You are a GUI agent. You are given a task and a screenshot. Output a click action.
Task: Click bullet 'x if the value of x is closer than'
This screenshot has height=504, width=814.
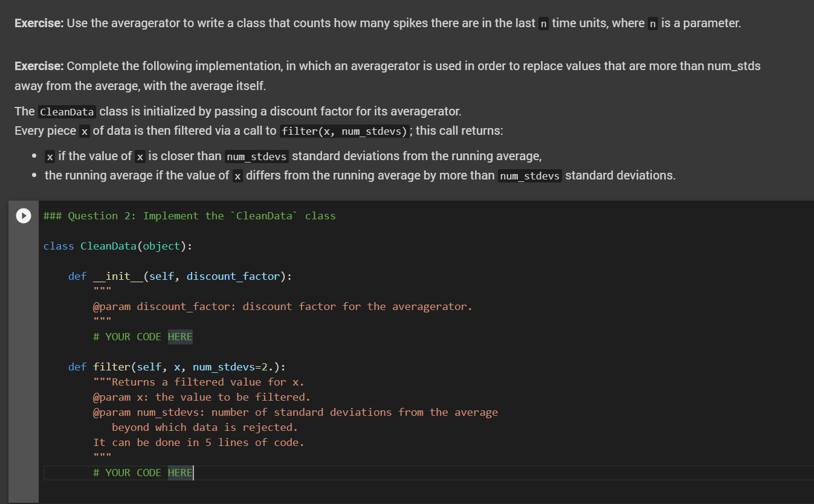(x=293, y=156)
